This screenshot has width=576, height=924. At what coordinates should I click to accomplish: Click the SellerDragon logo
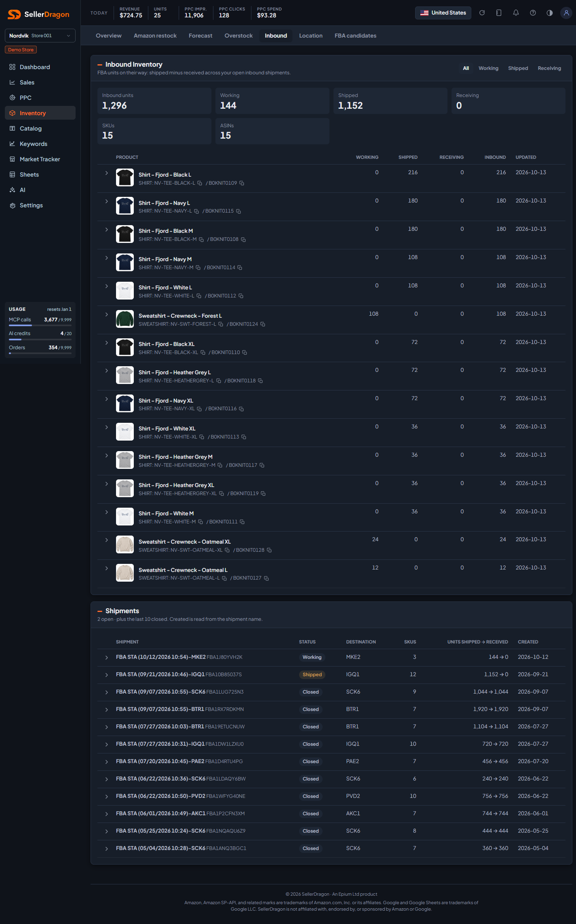click(x=39, y=15)
